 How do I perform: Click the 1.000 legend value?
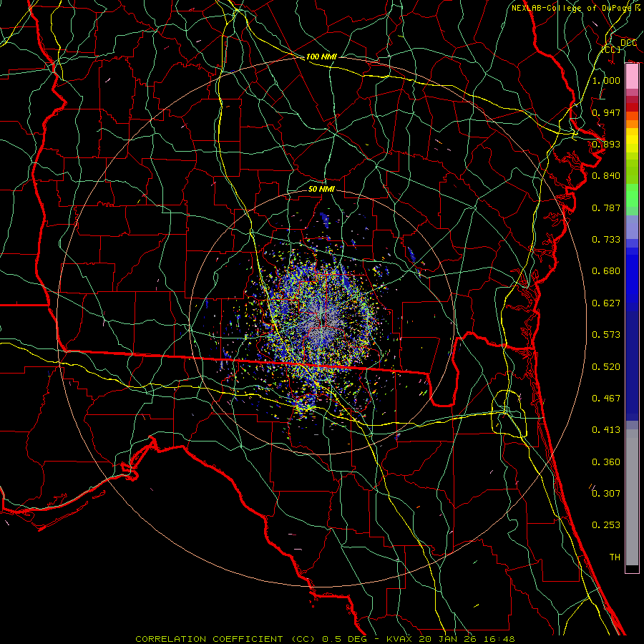pos(606,80)
